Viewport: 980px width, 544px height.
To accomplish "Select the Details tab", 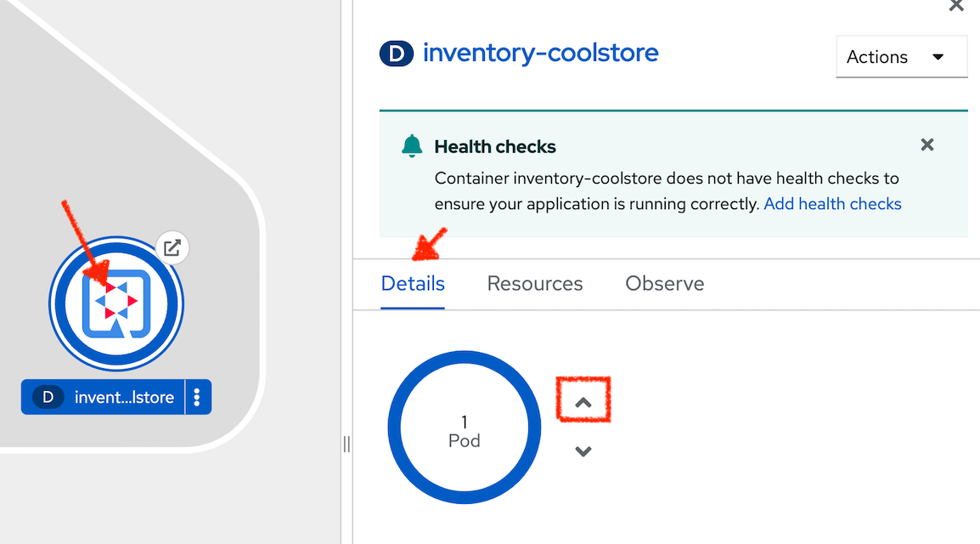I will (413, 284).
